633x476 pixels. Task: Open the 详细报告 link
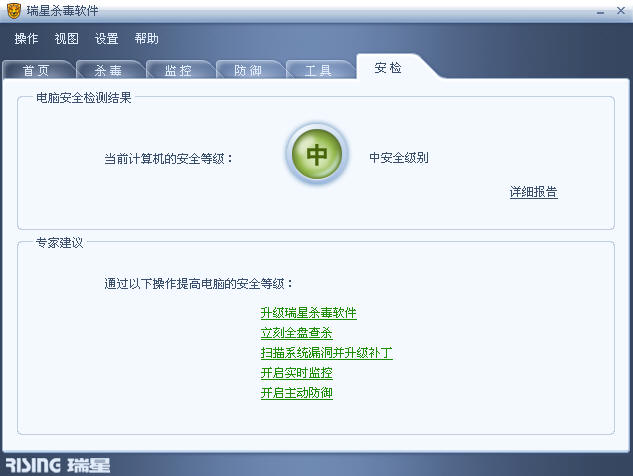click(x=534, y=192)
